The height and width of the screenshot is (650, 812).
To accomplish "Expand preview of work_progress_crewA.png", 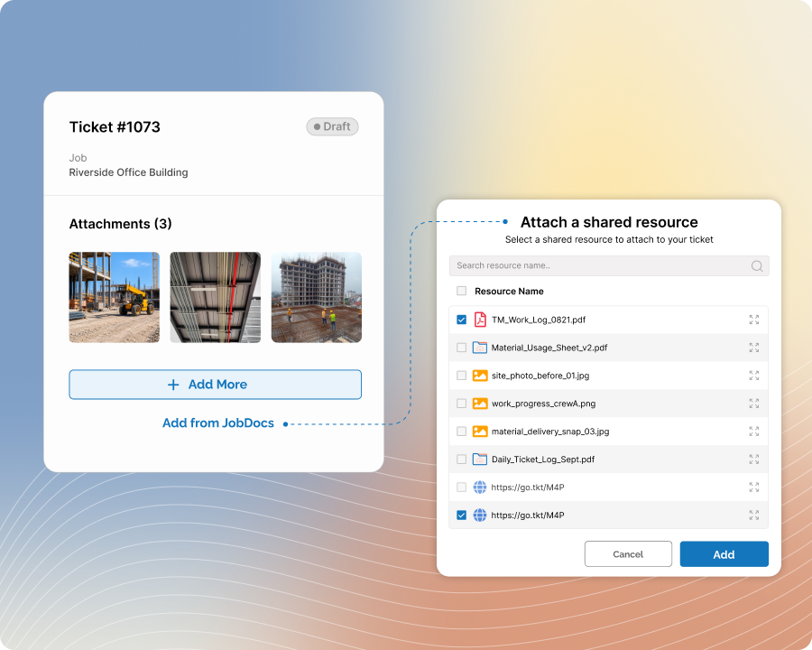I will 754,404.
